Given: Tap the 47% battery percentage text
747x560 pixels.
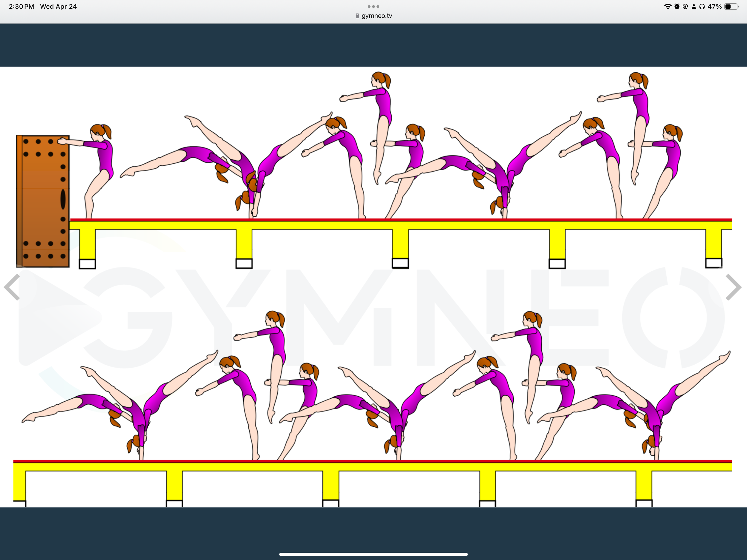Looking at the screenshot, I should point(715,6).
